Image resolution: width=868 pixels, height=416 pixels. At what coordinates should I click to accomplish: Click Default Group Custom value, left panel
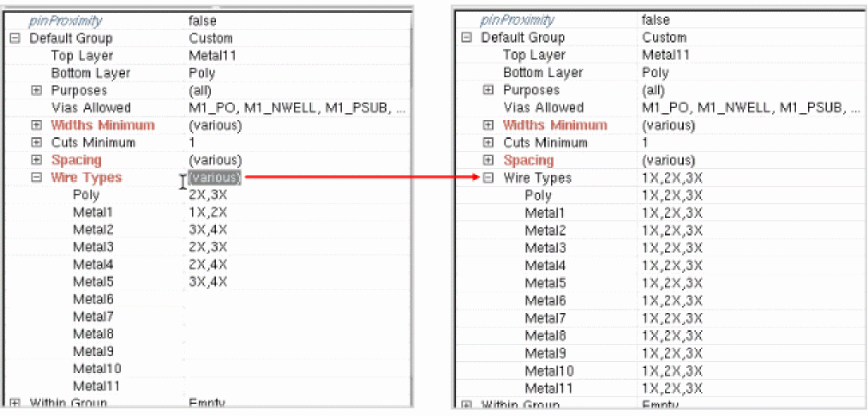[211, 39]
